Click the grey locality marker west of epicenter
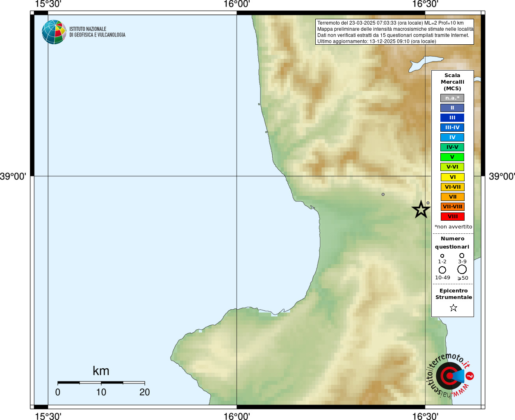The width and height of the screenshot is (515, 420). coord(383,194)
